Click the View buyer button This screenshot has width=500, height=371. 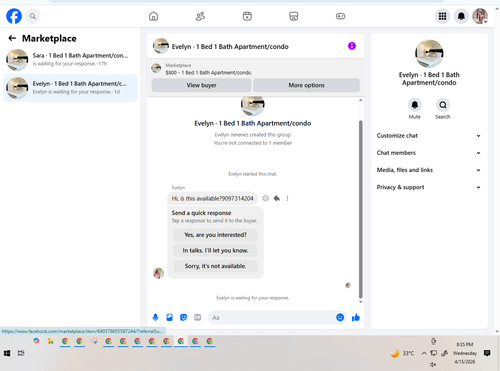pyautogui.click(x=201, y=85)
